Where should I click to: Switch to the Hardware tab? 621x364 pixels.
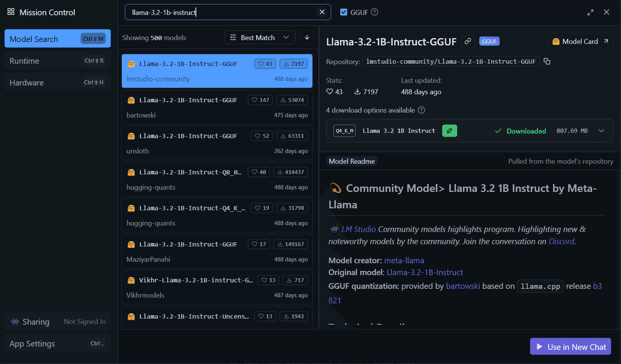pos(57,83)
